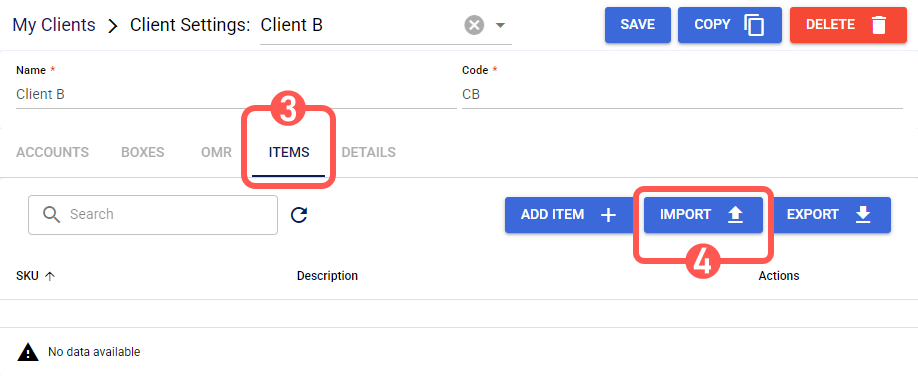The height and width of the screenshot is (376, 918).
Task: Select the OMR tab
Action: (x=216, y=152)
